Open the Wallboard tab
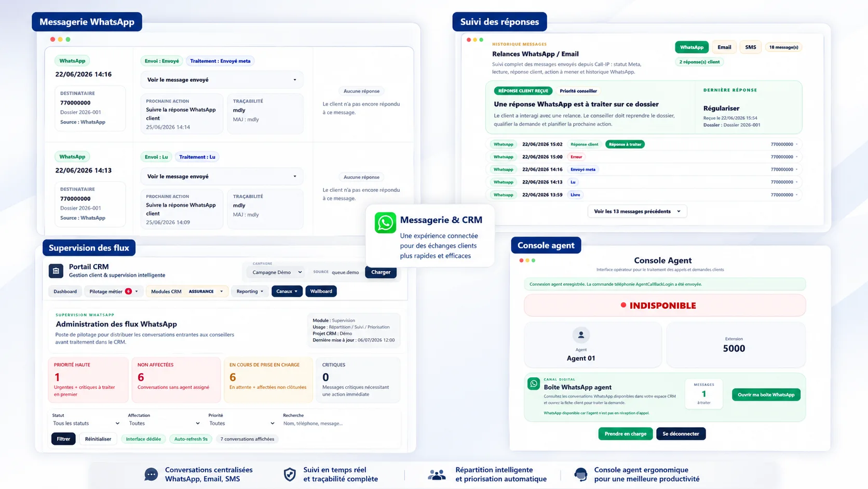Screen dimensions: 868x489 (x=321, y=292)
